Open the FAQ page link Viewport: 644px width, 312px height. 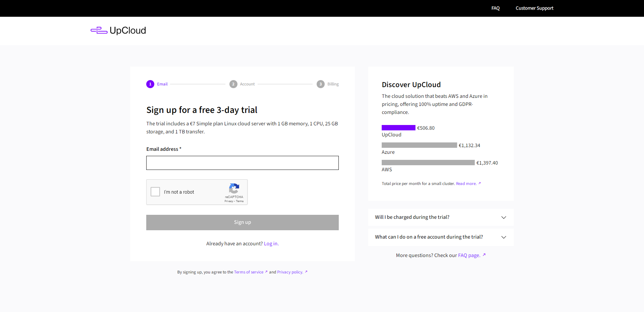tap(472, 255)
